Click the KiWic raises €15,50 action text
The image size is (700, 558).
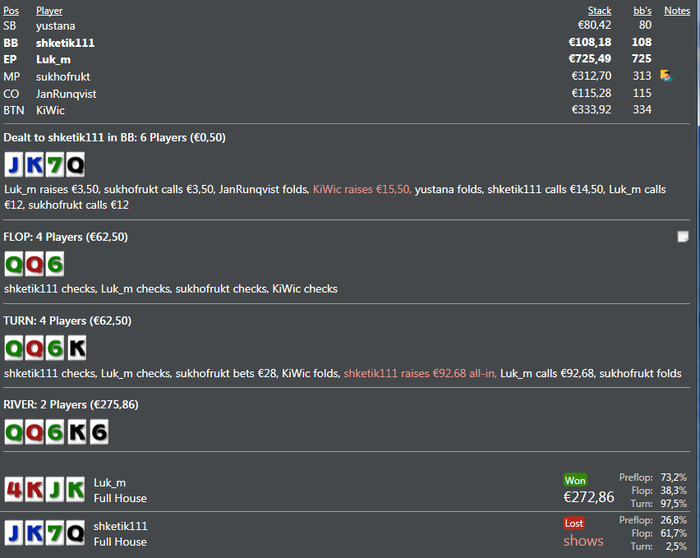(x=362, y=189)
